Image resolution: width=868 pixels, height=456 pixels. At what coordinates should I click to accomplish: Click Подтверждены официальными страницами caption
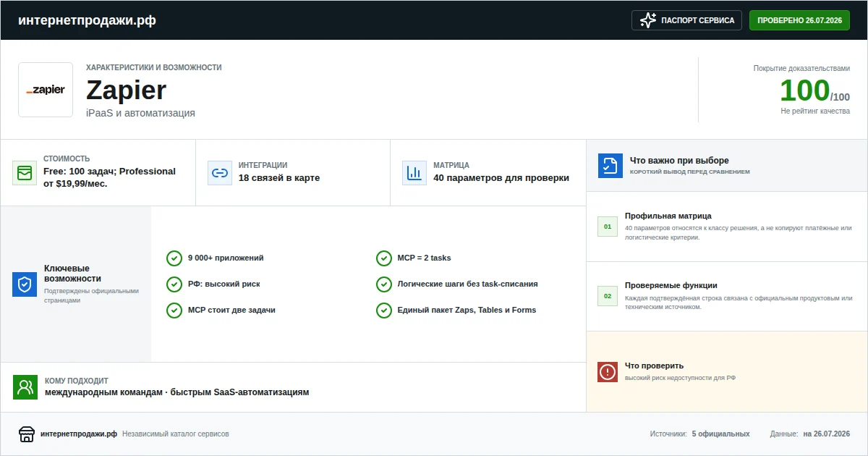(x=91, y=295)
